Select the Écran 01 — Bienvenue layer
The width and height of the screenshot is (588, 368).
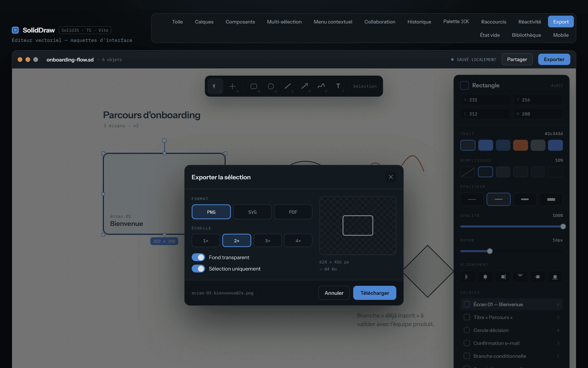tap(511, 304)
